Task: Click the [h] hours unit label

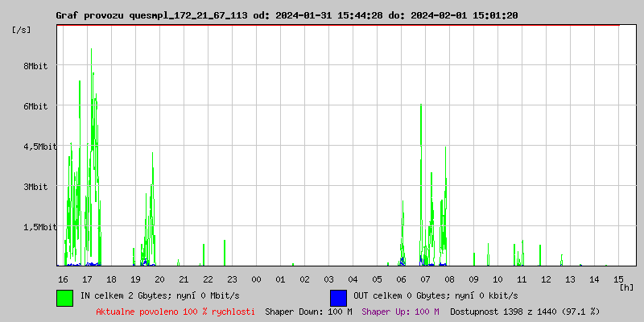Action: pyautogui.click(x=625, y=287)
